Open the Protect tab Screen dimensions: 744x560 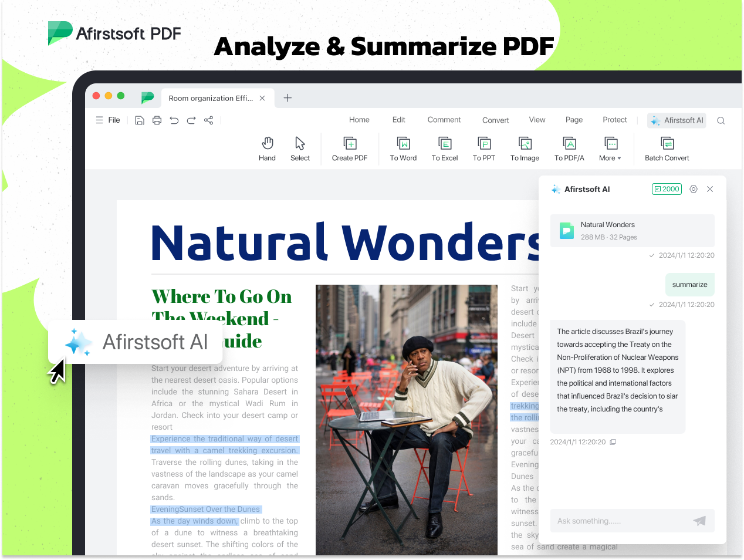[x=615, y=120]
